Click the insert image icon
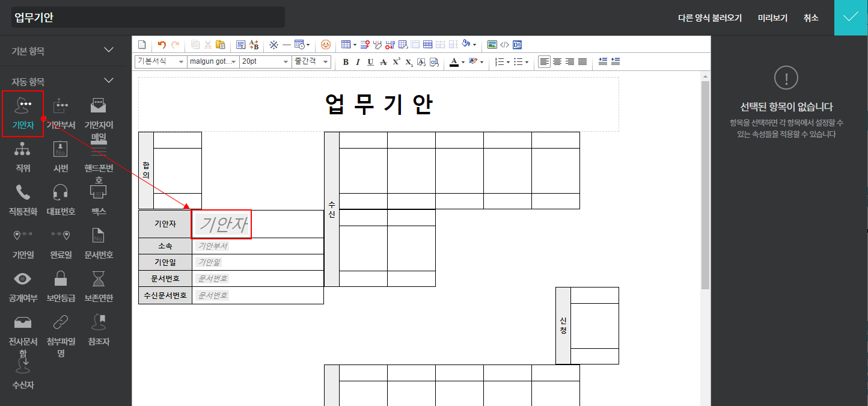 point(492,45)
